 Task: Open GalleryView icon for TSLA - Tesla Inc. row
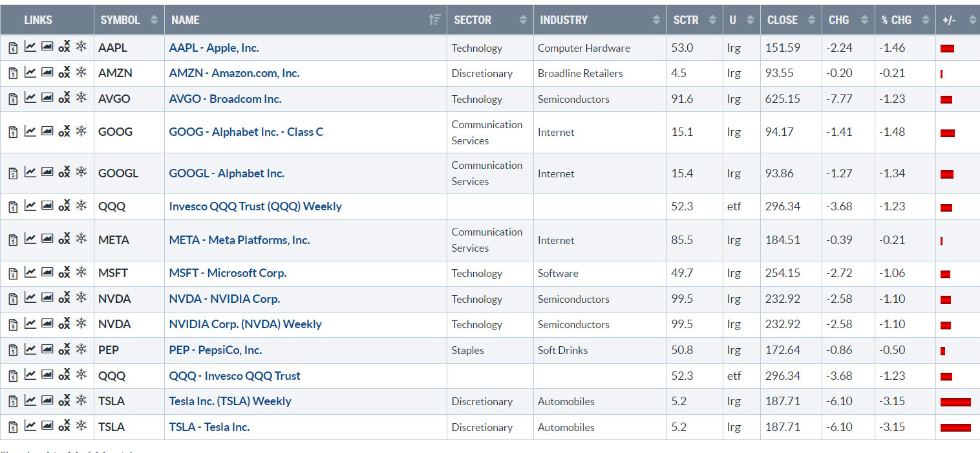[x=47, y=426]
